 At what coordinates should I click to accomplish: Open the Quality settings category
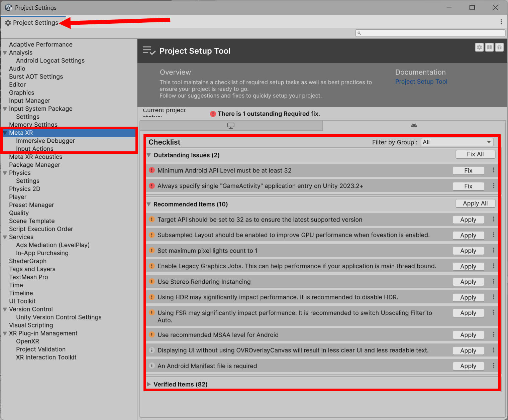point(19,213)
